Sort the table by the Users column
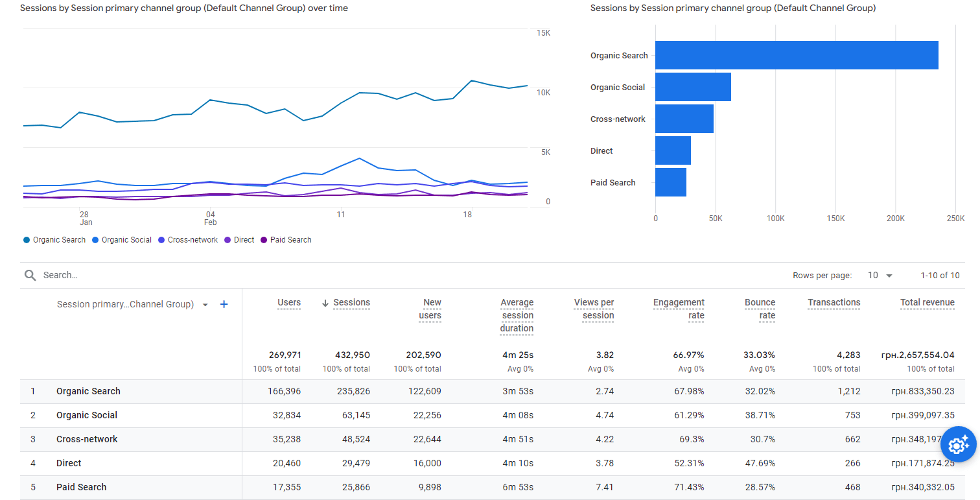 (x=289, y=302)
